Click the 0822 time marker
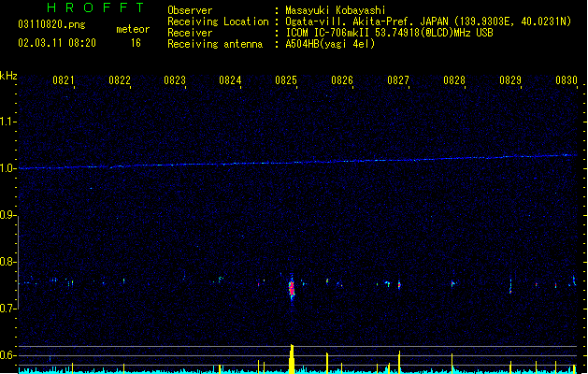Image resolution: width=588 pixels, height=374 pixels. (x=120, y=80)
